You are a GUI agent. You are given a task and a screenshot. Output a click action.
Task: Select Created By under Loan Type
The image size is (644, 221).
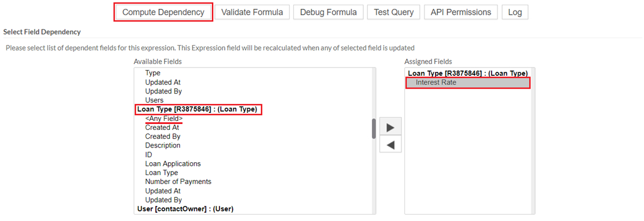point(162,136)
